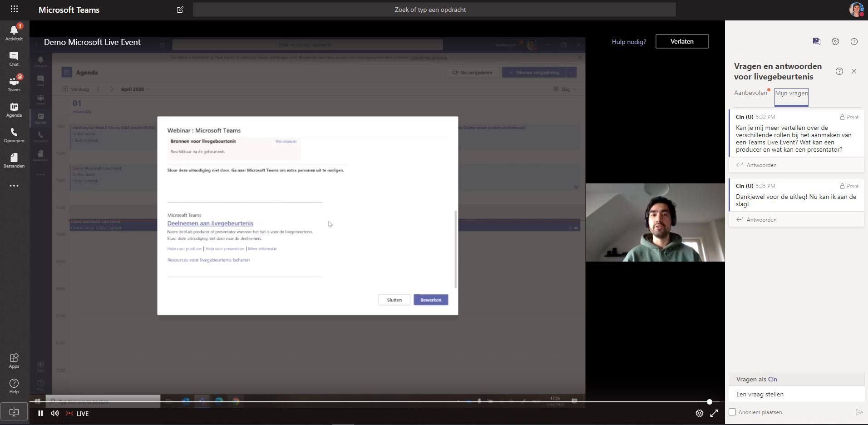Reply to the Dankjewel message via Antwoorden

point(761,220)
